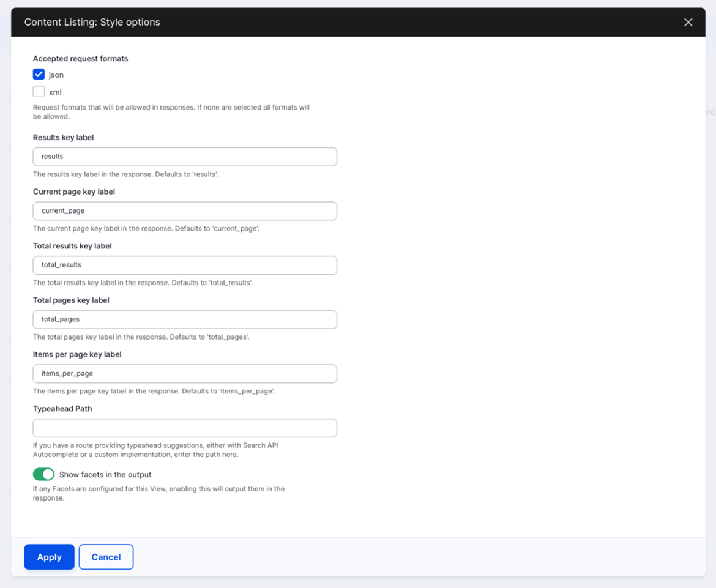The image size is (716, 588).
Task: Uncheck the json request format
Action: pos(38,74)
